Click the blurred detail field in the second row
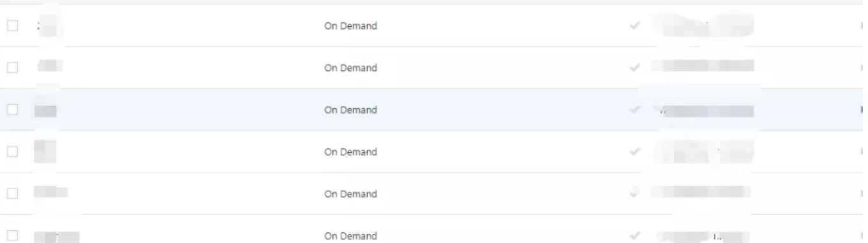 (703, 65)
